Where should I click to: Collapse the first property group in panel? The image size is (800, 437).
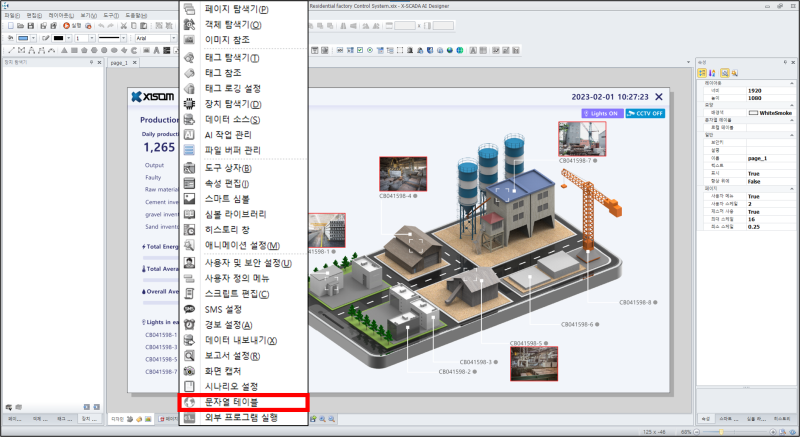[x=791, y=83]
